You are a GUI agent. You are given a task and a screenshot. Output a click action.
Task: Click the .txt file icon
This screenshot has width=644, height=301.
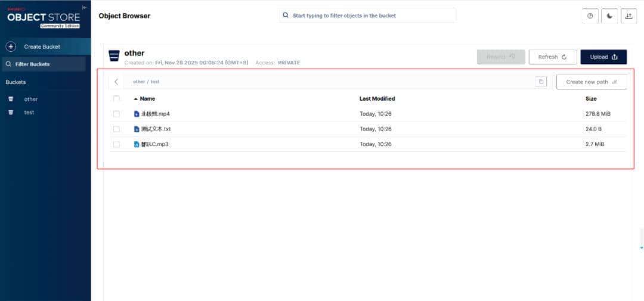pyautogui.click(x=137, y=129)
